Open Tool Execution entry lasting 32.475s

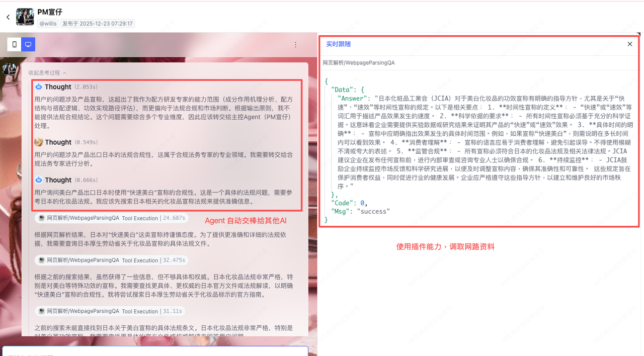112,260
